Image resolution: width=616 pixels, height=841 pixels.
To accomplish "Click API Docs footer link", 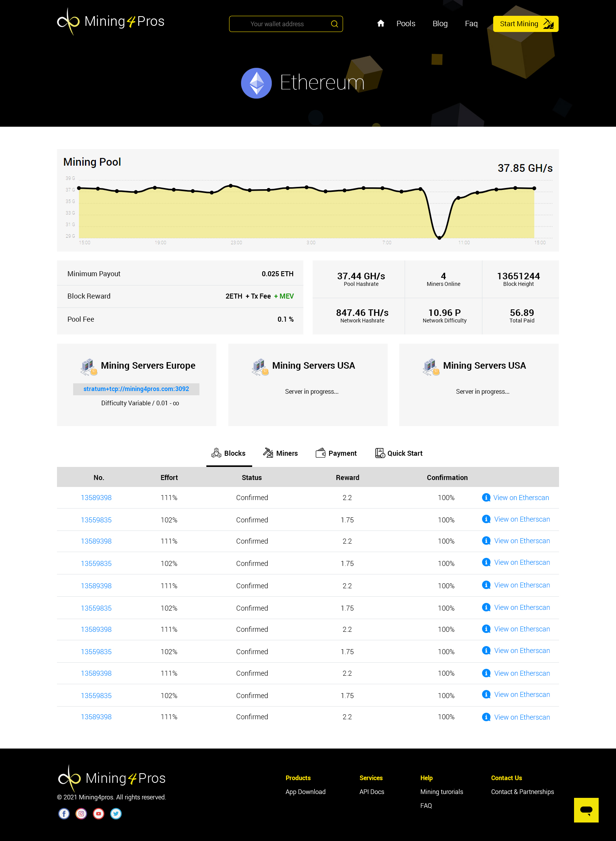I will coord(372,792).
